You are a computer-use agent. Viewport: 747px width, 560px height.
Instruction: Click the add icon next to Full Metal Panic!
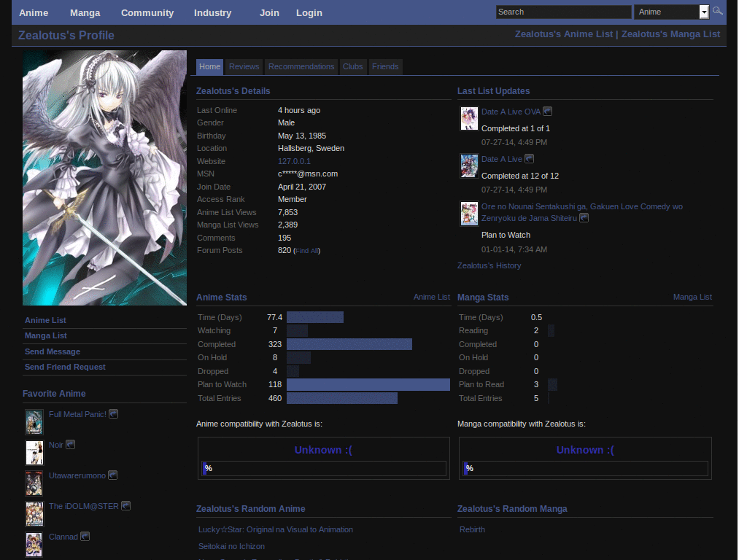[113, 414]
